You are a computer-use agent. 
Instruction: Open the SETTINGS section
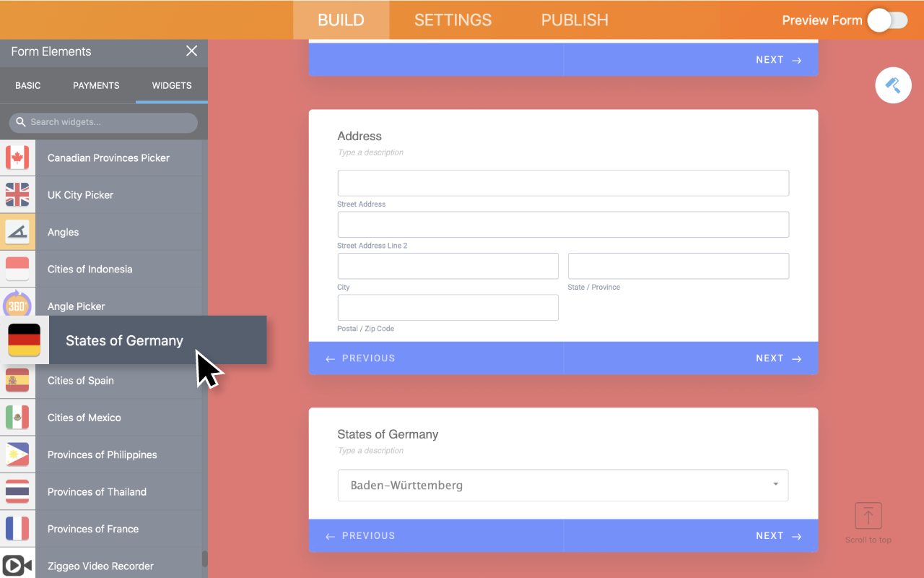[x=453, y=20]
